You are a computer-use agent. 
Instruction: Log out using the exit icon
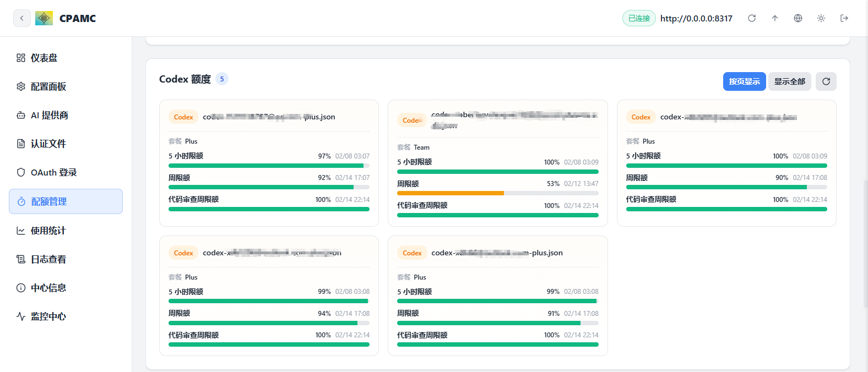click(844, 18)
